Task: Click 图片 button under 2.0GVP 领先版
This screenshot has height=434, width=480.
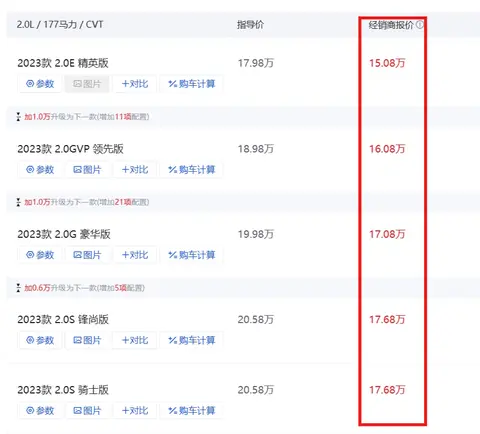Action: (87, 170)
